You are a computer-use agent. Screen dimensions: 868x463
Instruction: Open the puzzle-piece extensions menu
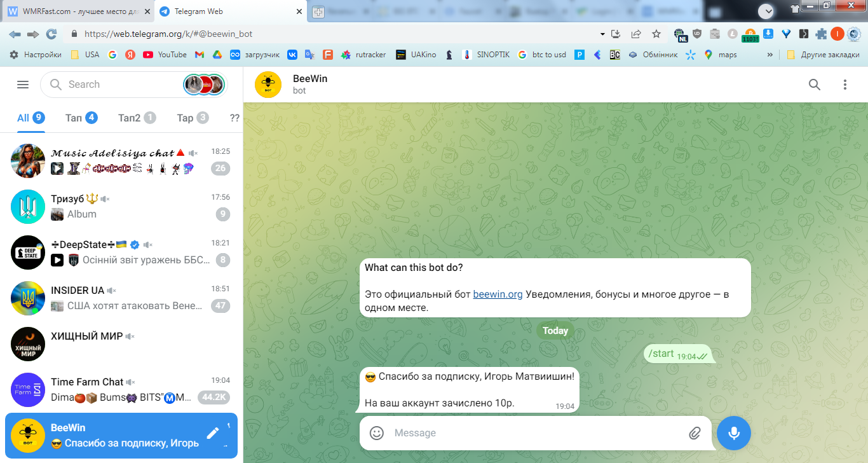[822, 34]
